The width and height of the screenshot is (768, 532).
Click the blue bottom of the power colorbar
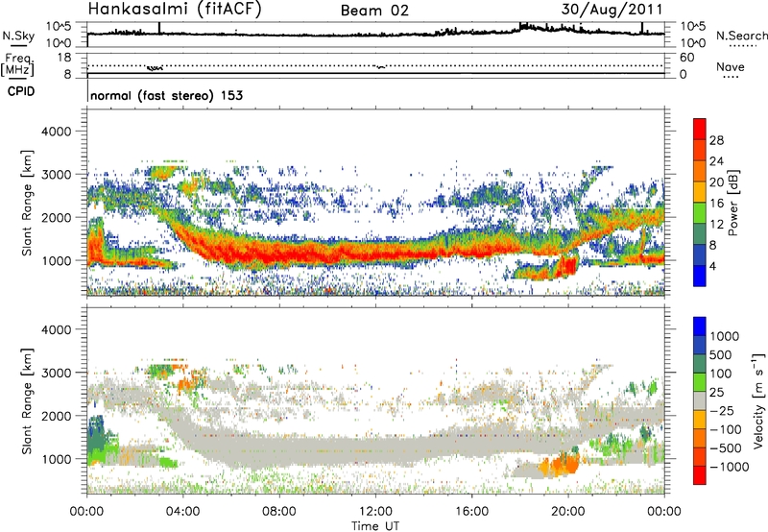pyautogui.click(x=700, y=276)
